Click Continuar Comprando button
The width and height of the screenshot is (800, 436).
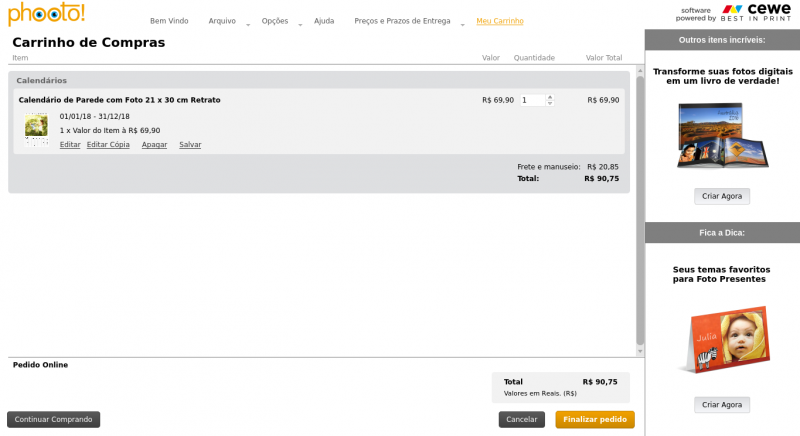coord(54,420)
